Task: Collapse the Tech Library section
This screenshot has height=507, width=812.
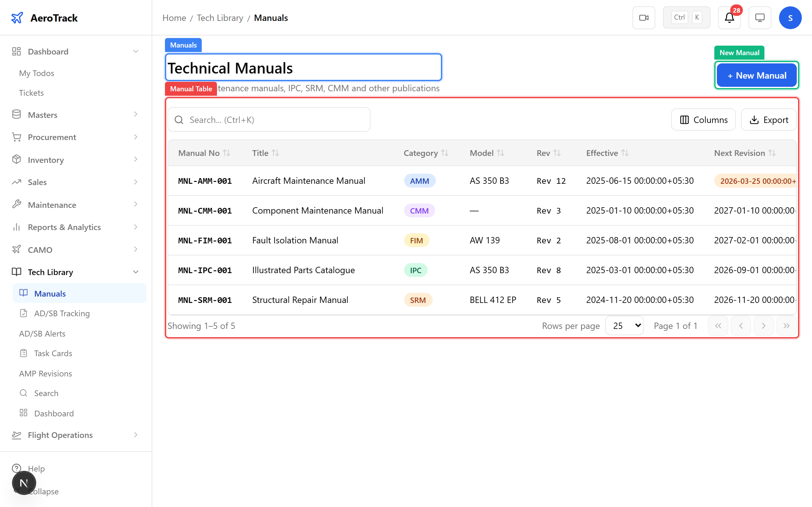Action: 135,272
